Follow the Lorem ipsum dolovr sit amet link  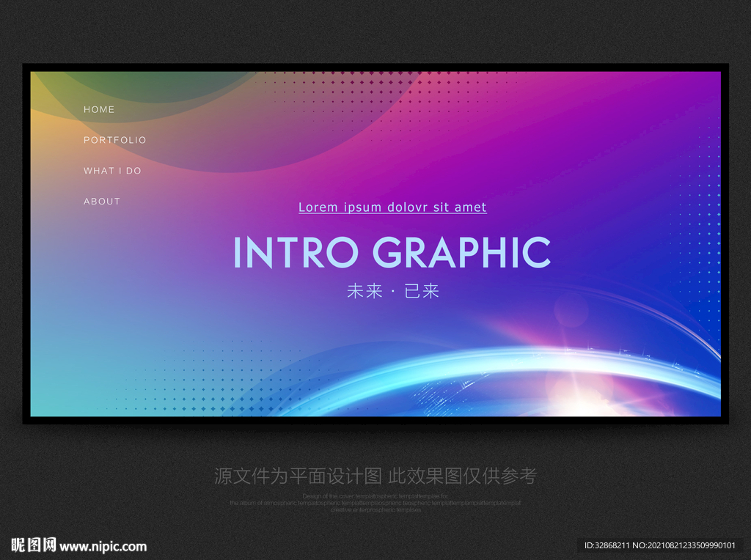pyautogui.click(x=393, y=207)
